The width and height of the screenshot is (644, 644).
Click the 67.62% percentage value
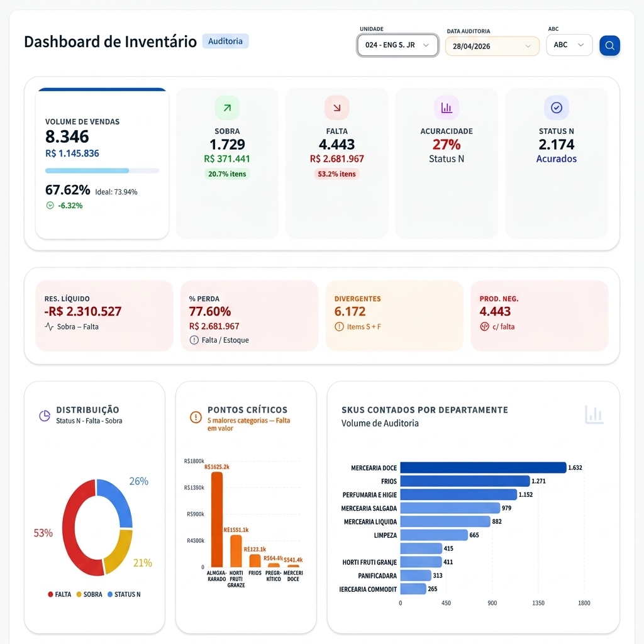[x=67, y=190]
